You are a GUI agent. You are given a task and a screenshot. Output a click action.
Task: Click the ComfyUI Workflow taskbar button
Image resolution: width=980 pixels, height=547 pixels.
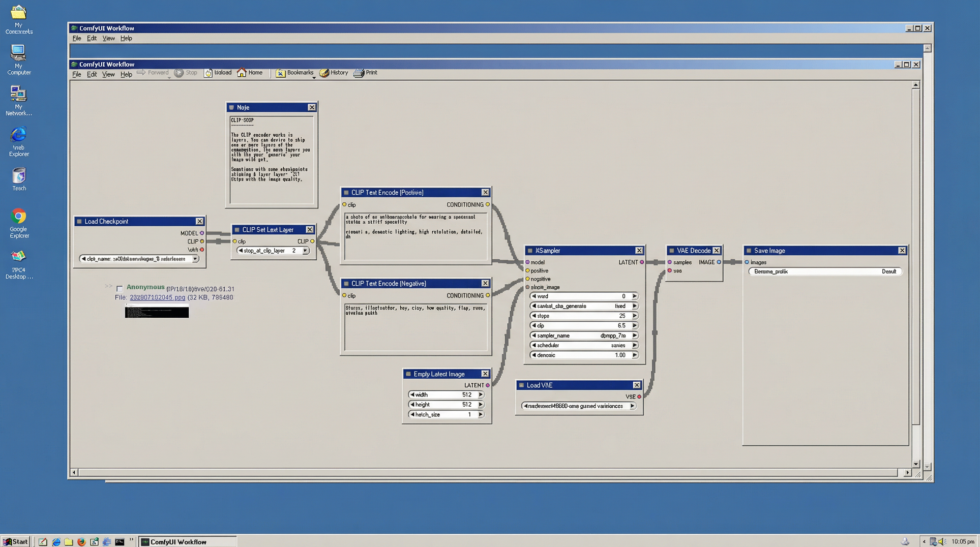188,542
